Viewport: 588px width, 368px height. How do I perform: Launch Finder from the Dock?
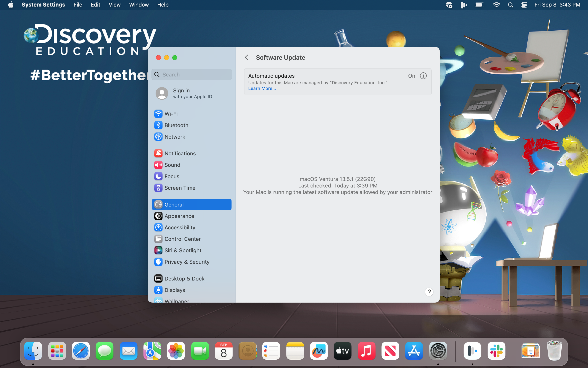click(x=33, y=351)
